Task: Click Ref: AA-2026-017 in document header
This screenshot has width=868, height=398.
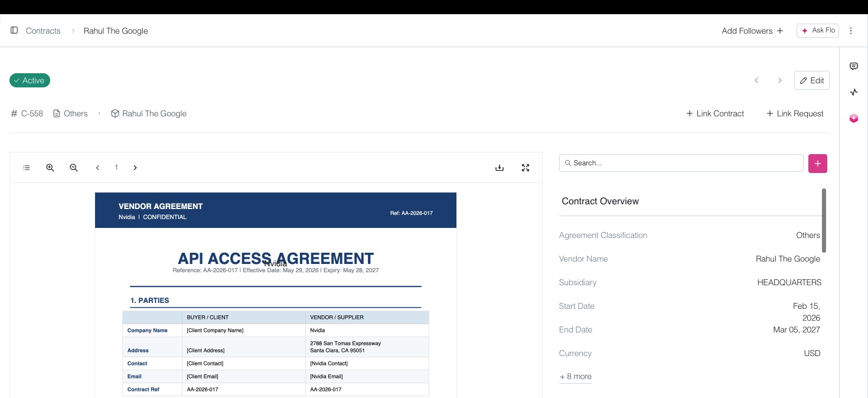Action: coord(412,213)
